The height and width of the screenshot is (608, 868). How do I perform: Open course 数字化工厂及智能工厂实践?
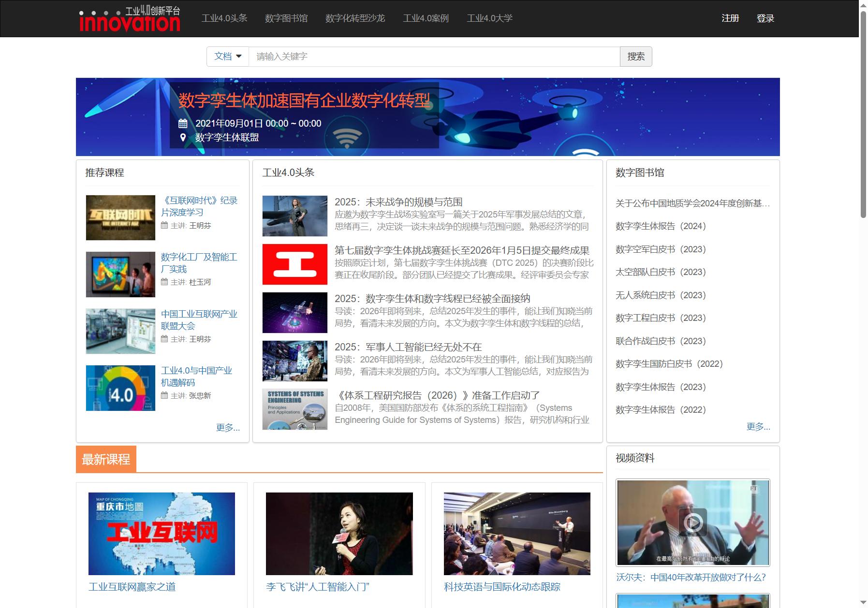[x=199, y=263]
